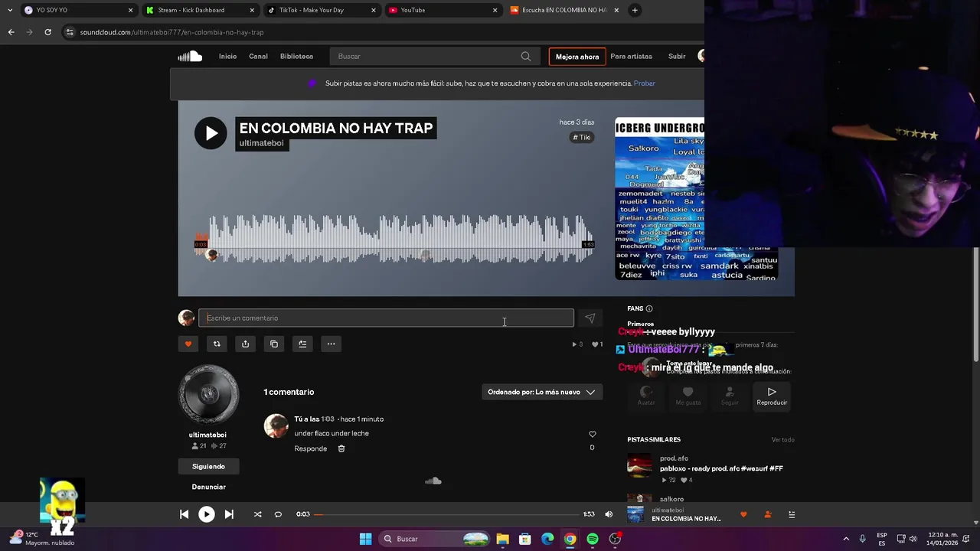Switch to the YouTube browser tab
This screenshot has height=551, width=980.
click(x=443, y=10)
